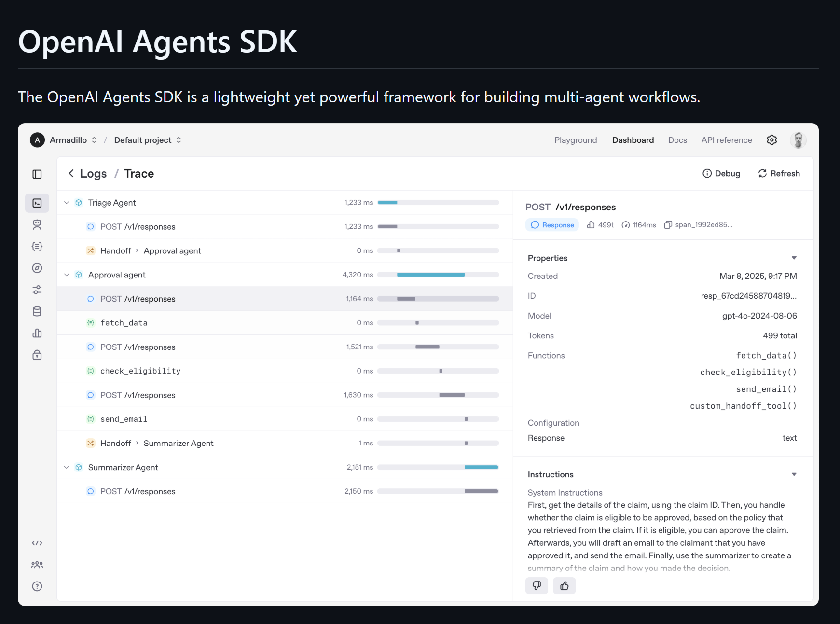
Task: Open the people group icon in sidebar
Action: 37,565
